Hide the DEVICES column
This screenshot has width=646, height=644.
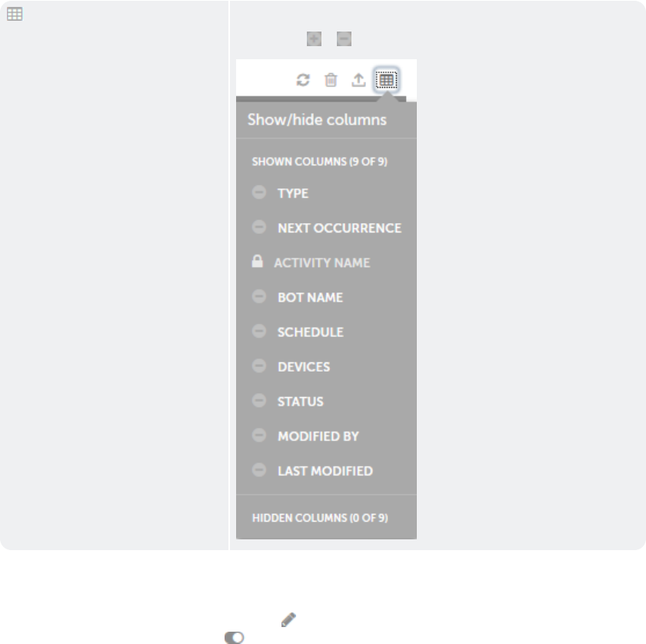pos(259,365)
